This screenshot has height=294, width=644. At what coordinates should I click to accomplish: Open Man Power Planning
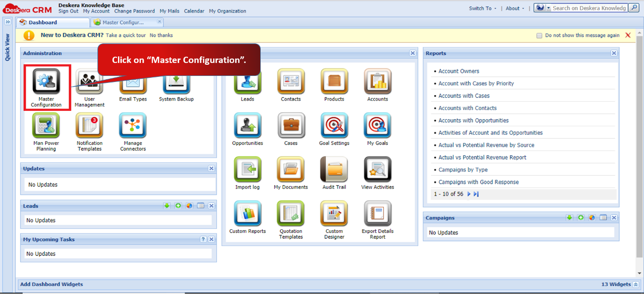click(x=46, y=126)
